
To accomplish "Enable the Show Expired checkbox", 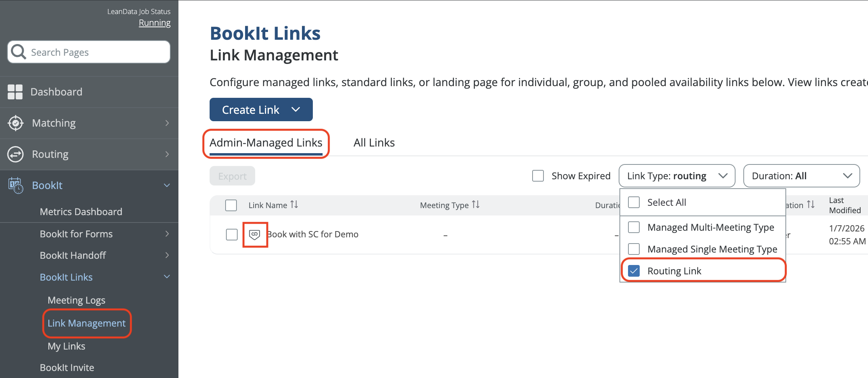I will (538, 176).
